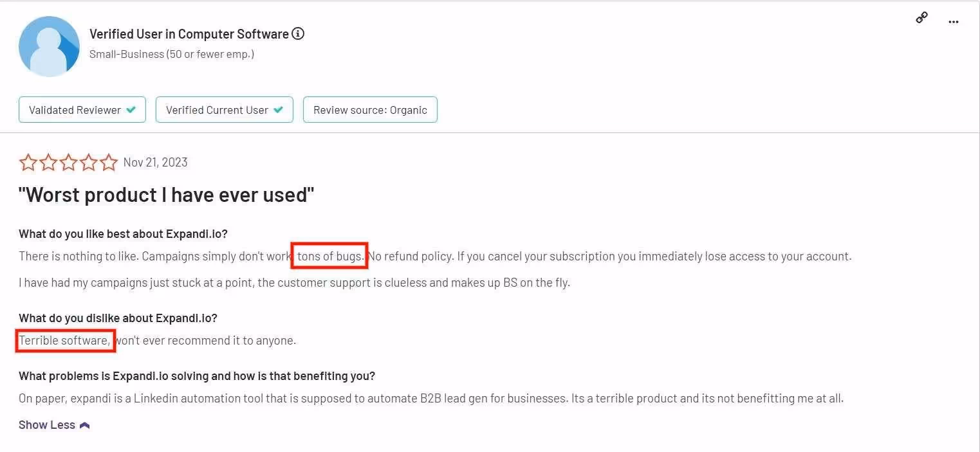The width and height of the screenshot is (980, 452).
Task: Collapse the review using Show Less
Action: coord(46,424)
